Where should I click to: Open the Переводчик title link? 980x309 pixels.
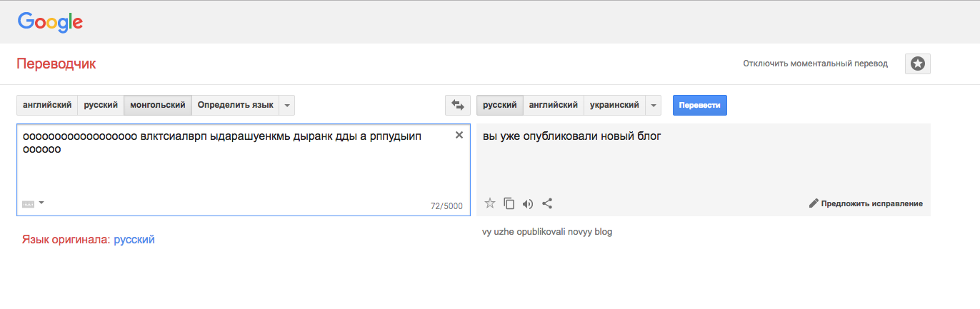coord(56,64)
